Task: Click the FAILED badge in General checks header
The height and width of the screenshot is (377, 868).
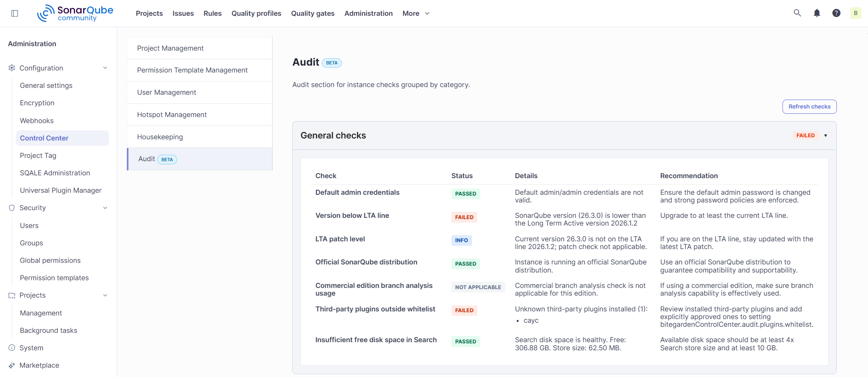Action: pos(805,136)
